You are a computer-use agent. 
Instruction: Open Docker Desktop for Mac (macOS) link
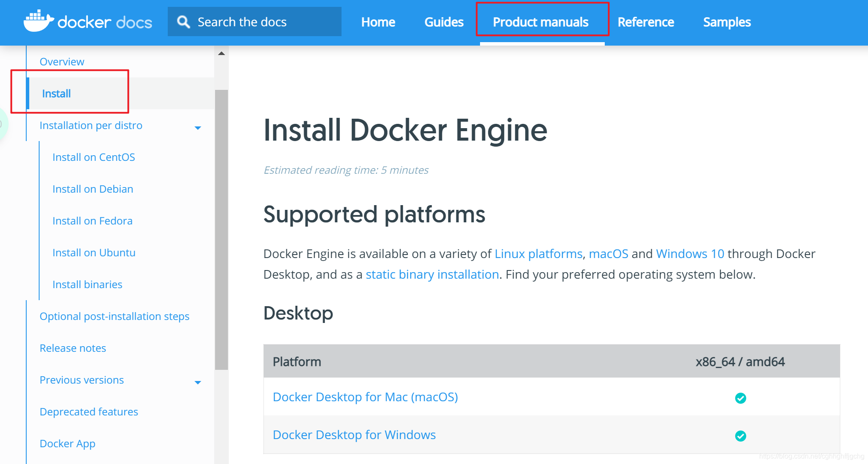click(365, 397)
